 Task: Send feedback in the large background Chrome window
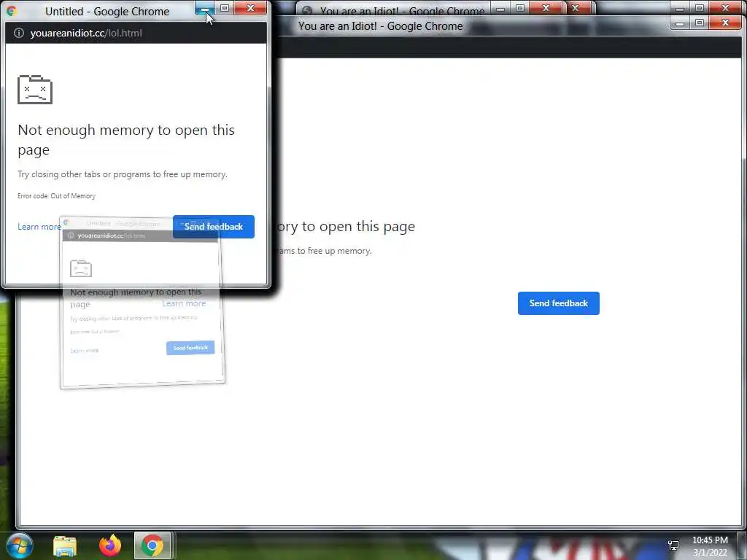(x=558, y=303)
